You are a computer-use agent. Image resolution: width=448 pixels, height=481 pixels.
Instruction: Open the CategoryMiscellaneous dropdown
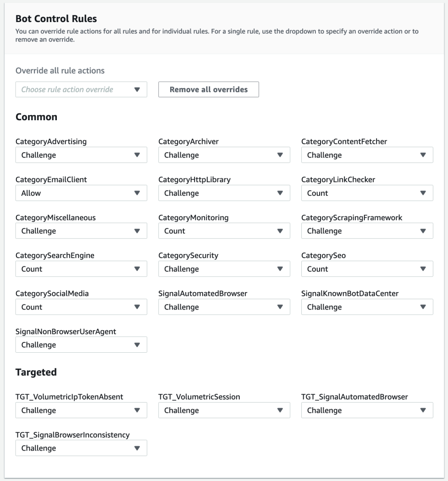tap(81, 231)
